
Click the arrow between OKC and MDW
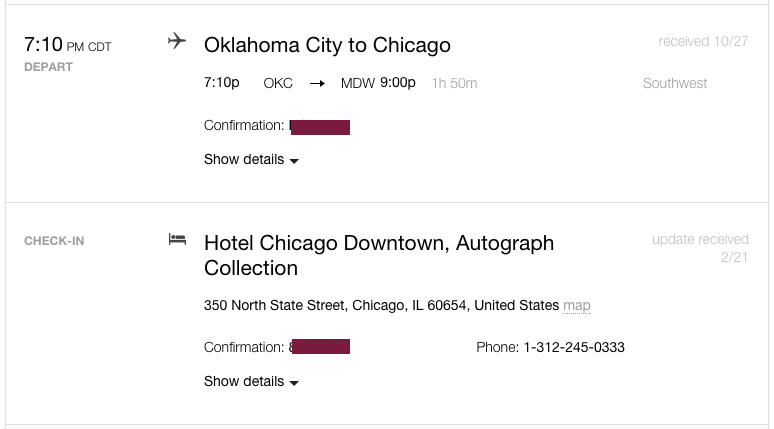pyautogui.click(x=317, y=84)
